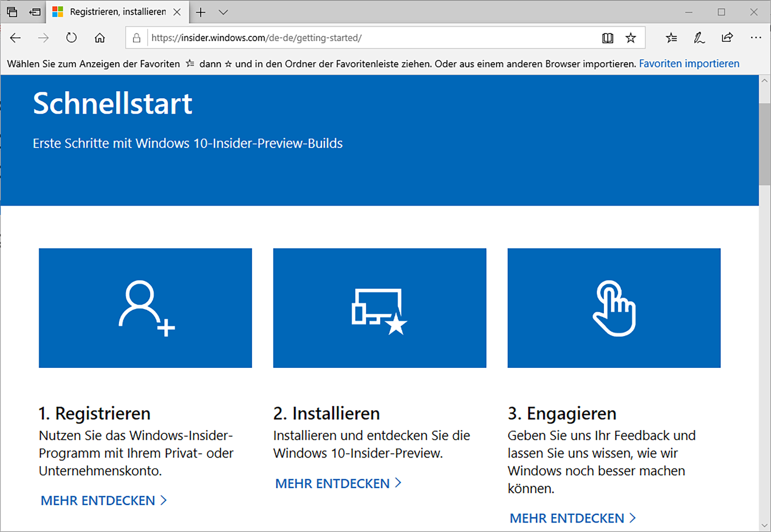Image resolution: width=771 pixels, height=532 pixels.
Task: Select the Registrieren, installieren tab
Action: [117, 12]
